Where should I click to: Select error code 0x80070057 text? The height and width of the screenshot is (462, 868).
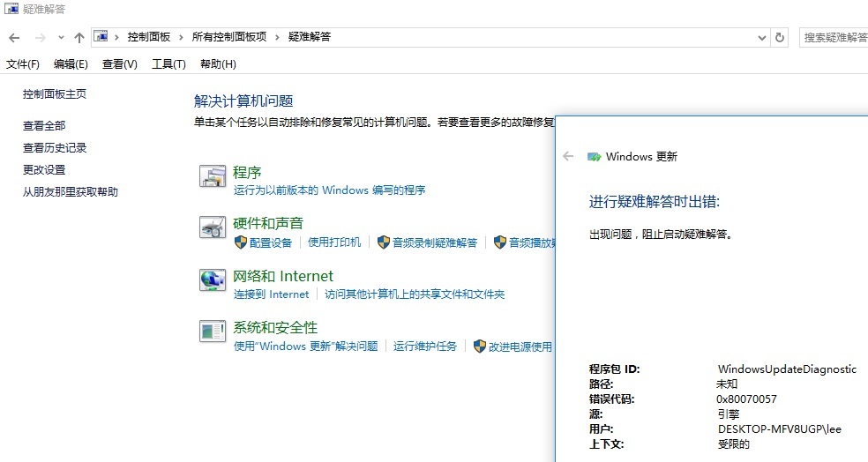[x=746, y=399]
